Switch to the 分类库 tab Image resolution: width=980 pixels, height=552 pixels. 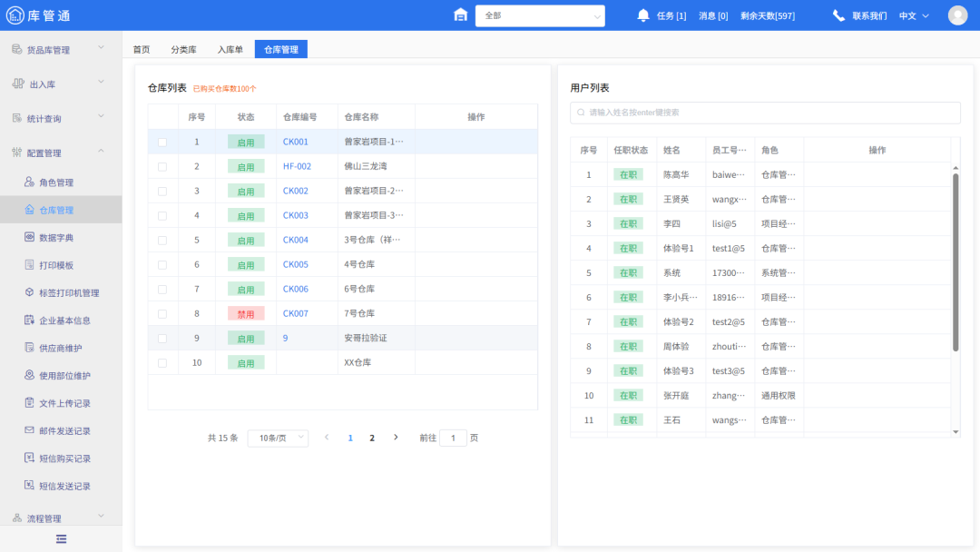pyautogui.click(x=183, y=49)
